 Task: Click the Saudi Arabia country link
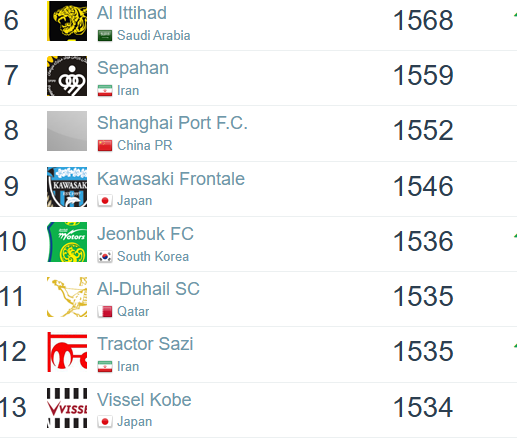(154, 35)
